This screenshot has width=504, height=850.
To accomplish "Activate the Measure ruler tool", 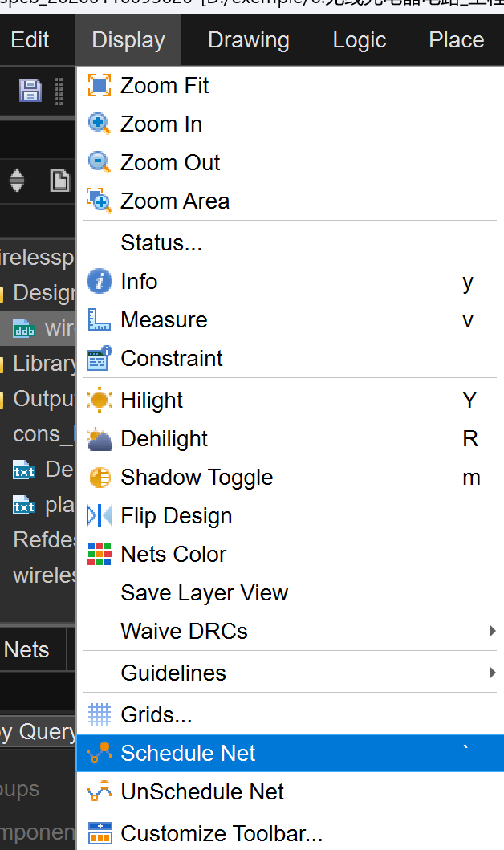I will point(99,319).
